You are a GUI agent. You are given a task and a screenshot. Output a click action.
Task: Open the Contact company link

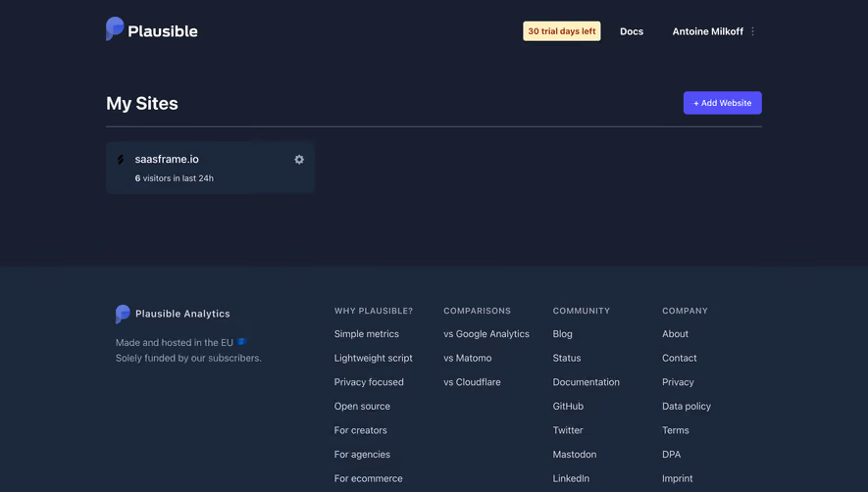point(679,358)
